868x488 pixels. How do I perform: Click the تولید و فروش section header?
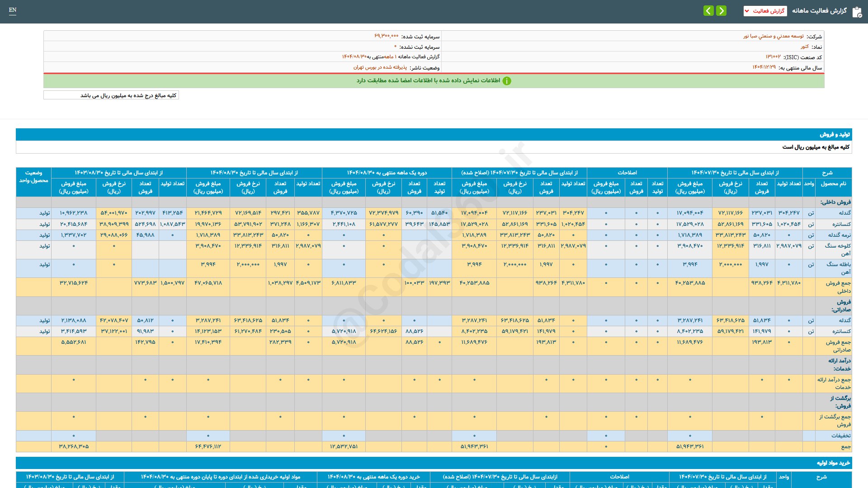click(x=835, y=134)
